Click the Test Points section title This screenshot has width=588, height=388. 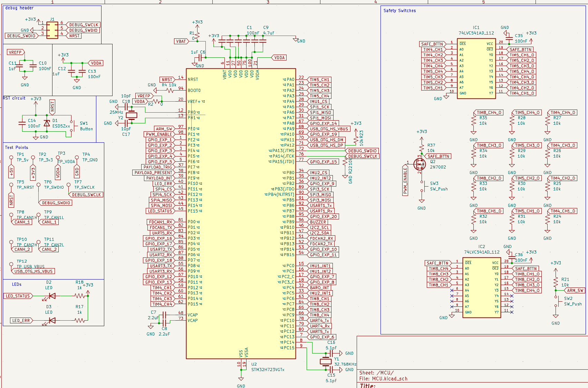(16, 148)
